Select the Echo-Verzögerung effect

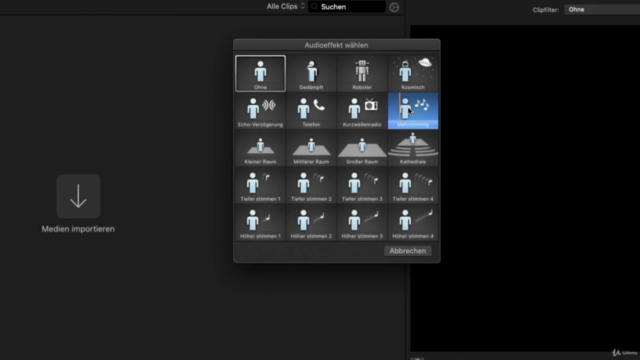point(260,111)
